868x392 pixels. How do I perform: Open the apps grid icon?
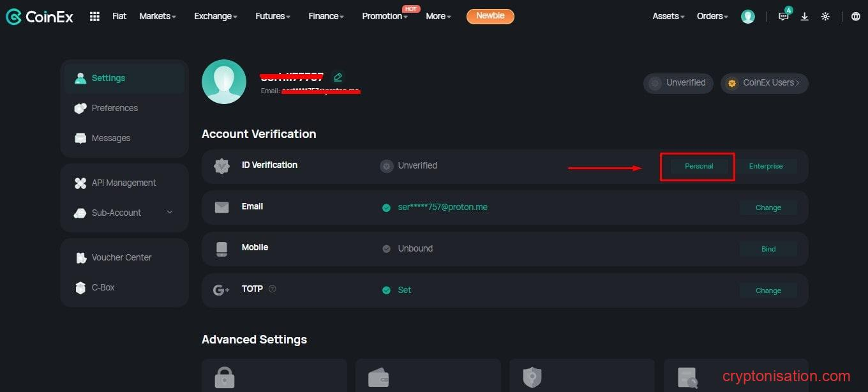(x=94, y=17)
